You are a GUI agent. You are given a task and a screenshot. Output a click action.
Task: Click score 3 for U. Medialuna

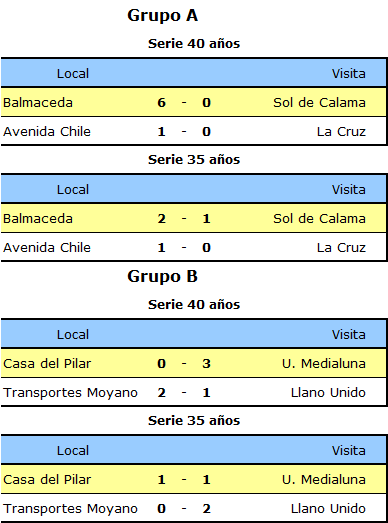coord(206,364)
